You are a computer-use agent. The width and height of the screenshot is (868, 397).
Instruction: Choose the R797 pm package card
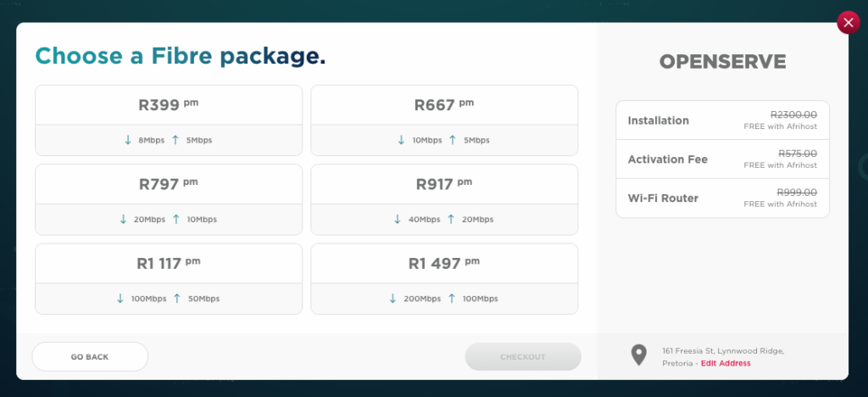tap(169, 185)
